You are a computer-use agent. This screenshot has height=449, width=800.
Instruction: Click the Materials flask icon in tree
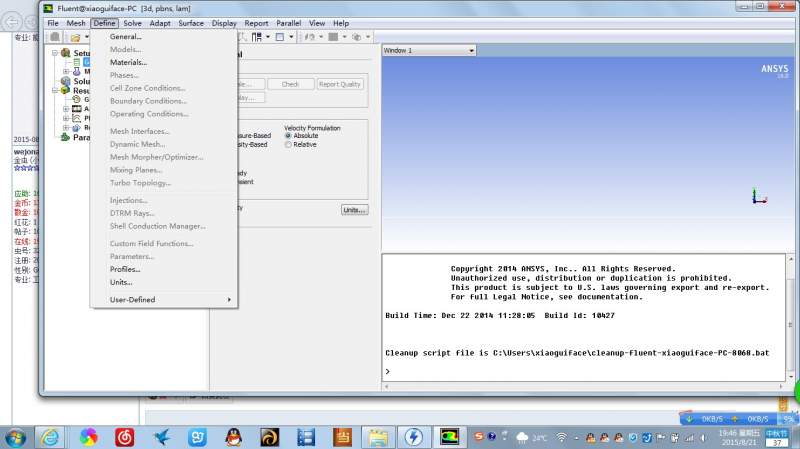[x=77, y=71]
